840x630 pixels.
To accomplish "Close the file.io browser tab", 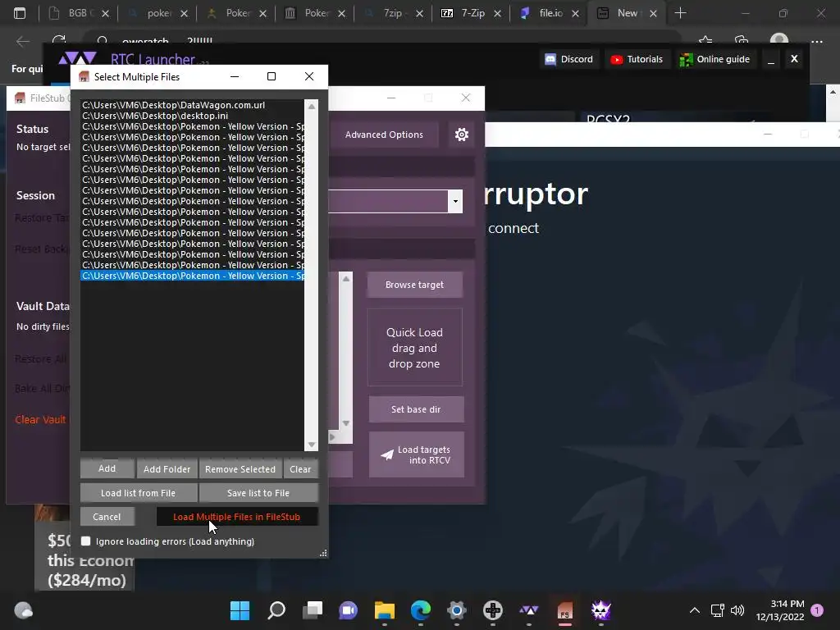I will point(575,14).
